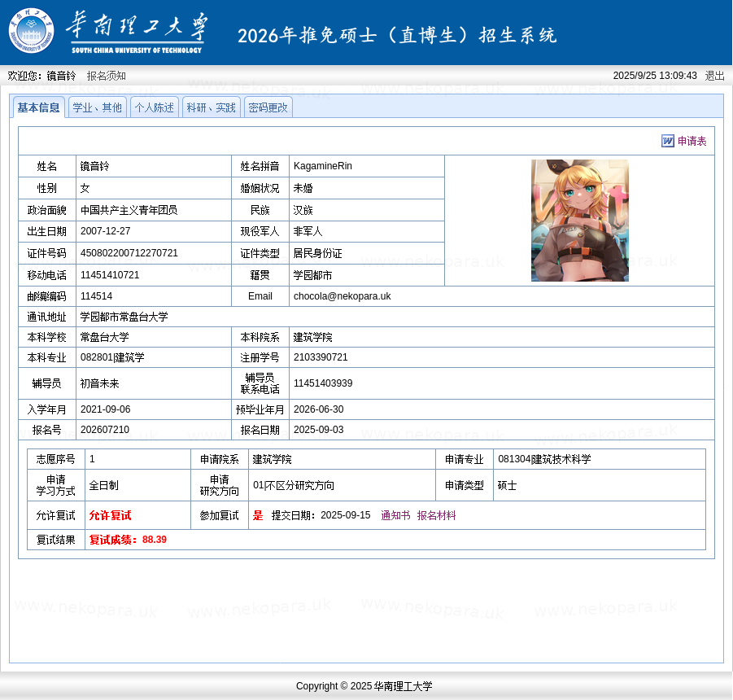Select the 科研、实践 tab
The width and height of the screenshot is (733, 700).
[x=211, y=107]
